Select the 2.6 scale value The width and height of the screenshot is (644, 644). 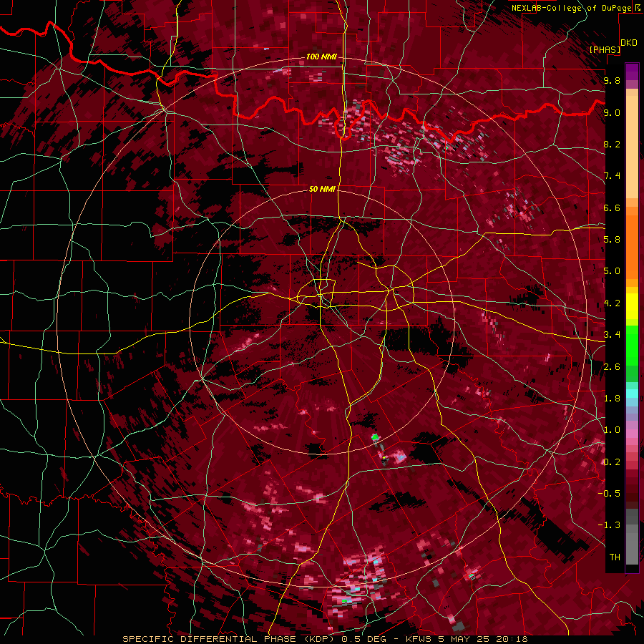pos(612,367)
